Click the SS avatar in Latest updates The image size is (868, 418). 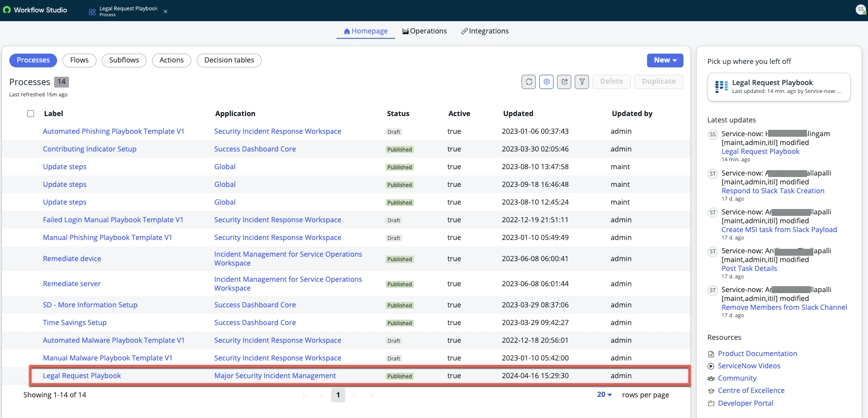713,134
